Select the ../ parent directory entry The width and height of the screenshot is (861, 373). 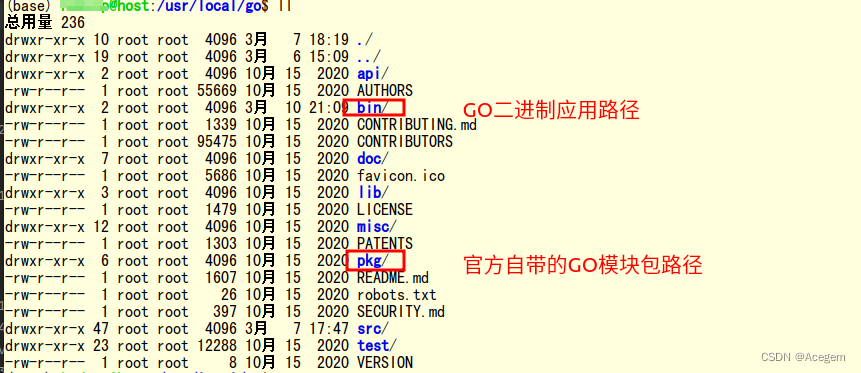tap(368, 57)
